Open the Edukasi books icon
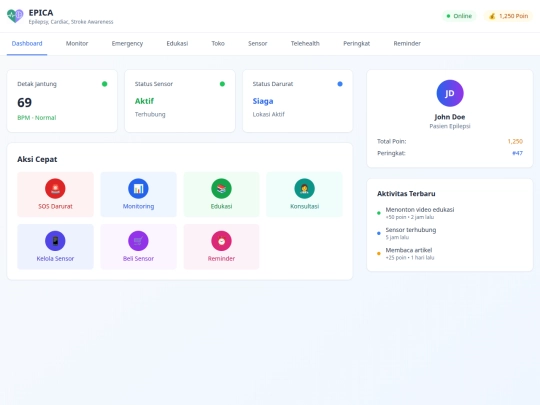Screen dimensions: 540x405 (x=221, y=188)
